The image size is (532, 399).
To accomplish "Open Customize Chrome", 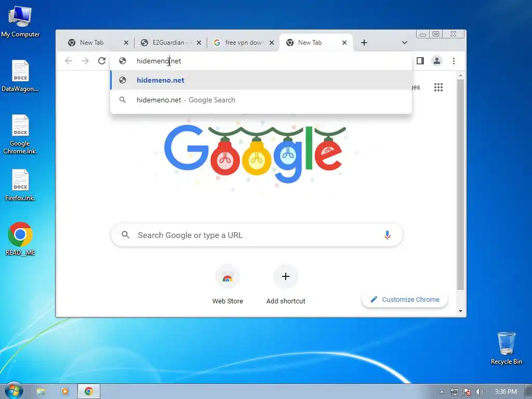I will pyautogui.click(x=405, y=300).
